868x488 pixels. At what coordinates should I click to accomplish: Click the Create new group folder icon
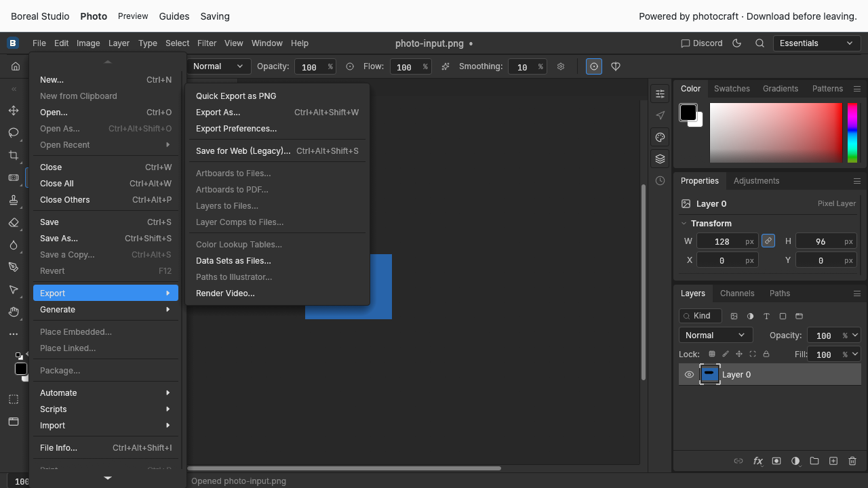tap(814, 461)
